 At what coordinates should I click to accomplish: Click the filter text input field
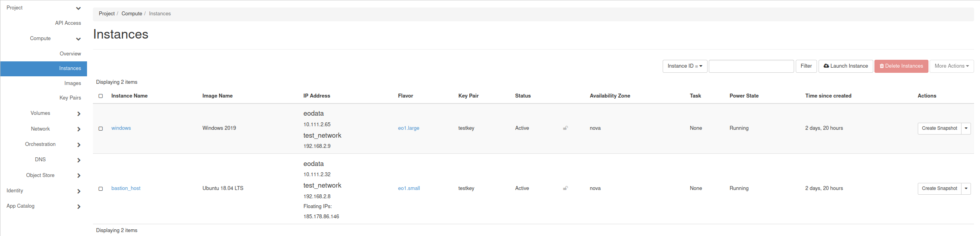point(751,66)
